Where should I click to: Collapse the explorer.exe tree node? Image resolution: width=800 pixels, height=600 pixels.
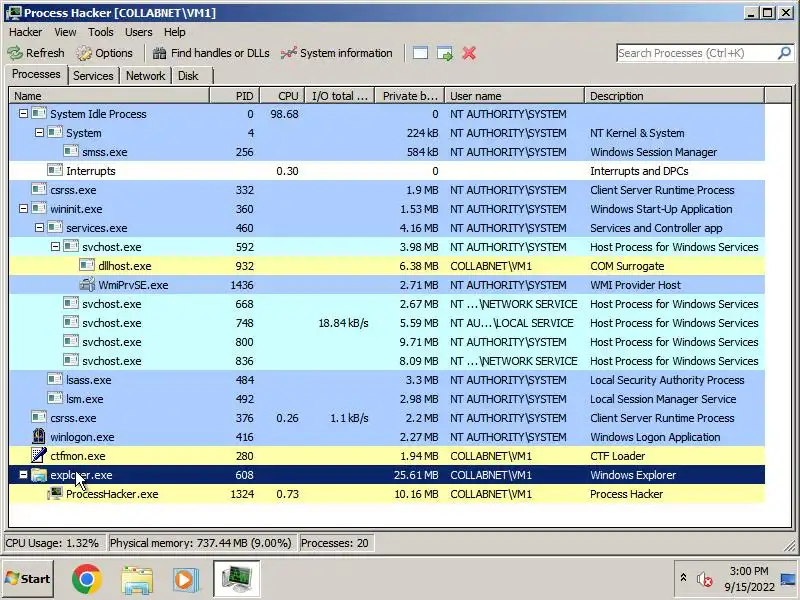pos(23,474)
